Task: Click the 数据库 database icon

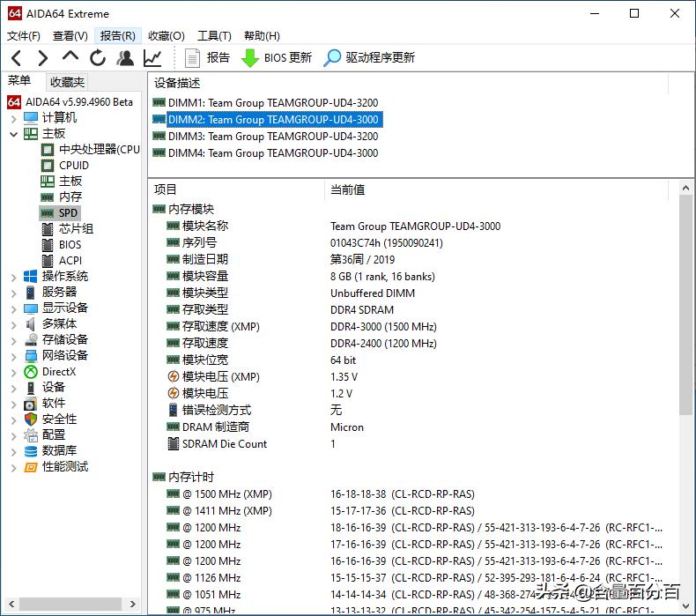Action: click(31, 451)
